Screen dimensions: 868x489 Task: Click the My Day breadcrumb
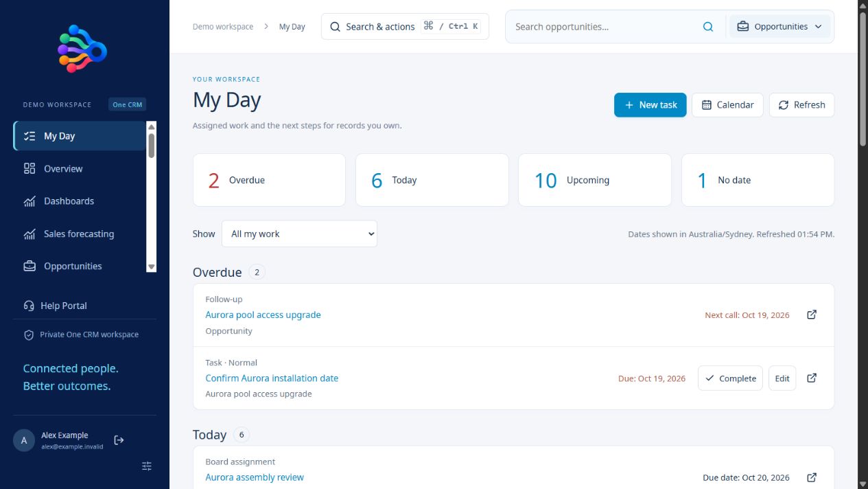292,27
